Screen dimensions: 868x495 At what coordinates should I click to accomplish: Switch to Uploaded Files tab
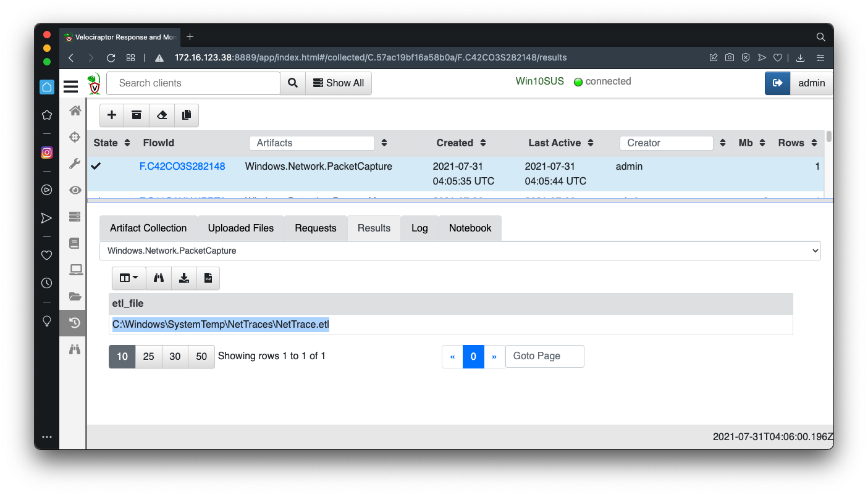coord(241,228)
